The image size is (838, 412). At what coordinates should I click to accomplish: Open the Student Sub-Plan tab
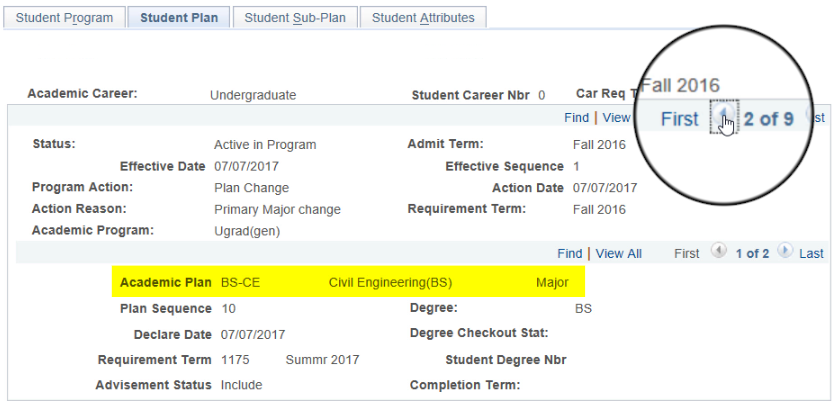(294, 17)
